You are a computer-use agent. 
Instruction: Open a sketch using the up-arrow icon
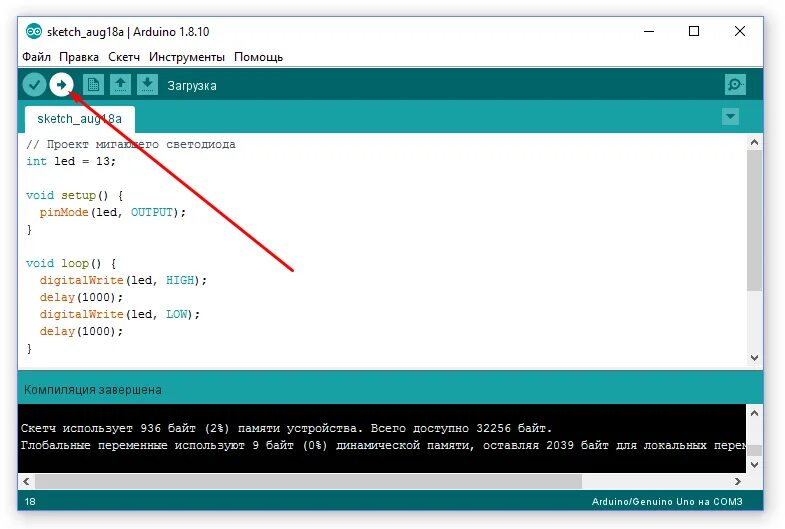tap(120, 85)
